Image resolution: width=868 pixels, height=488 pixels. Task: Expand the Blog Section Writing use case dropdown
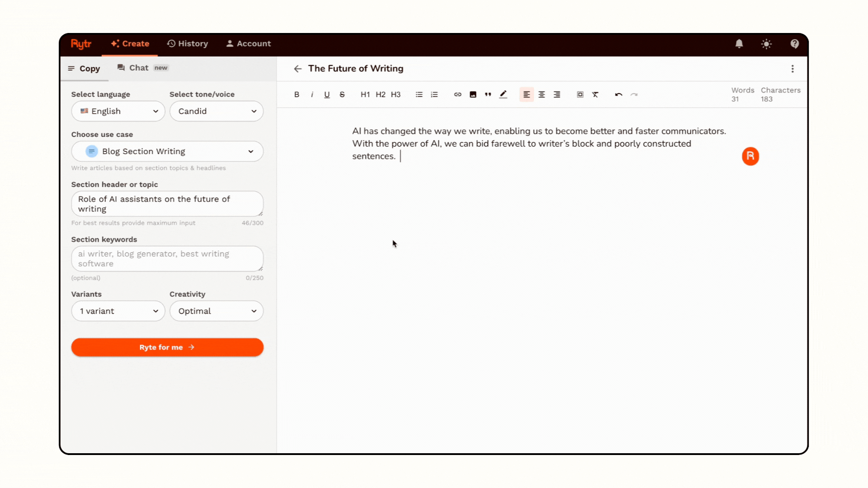point(167,151)
